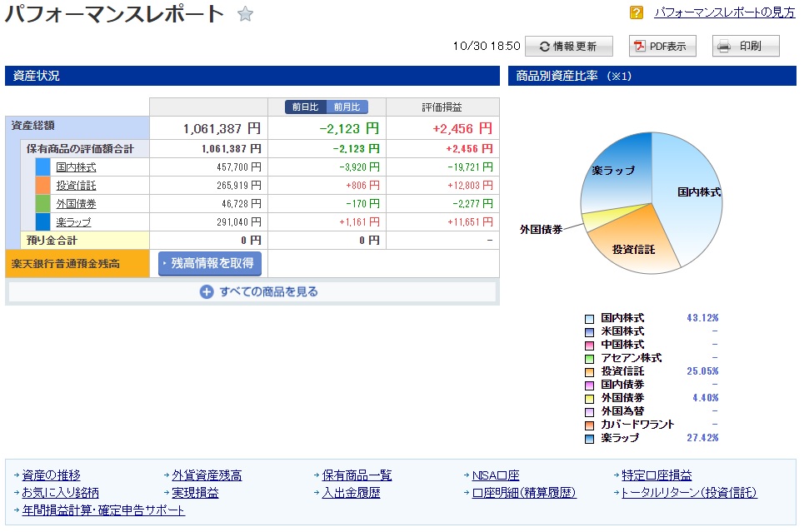The image size is (804, 532).
Task: Click the 国内株式 value 457,700 円
Action: click(x=239, y=167)
